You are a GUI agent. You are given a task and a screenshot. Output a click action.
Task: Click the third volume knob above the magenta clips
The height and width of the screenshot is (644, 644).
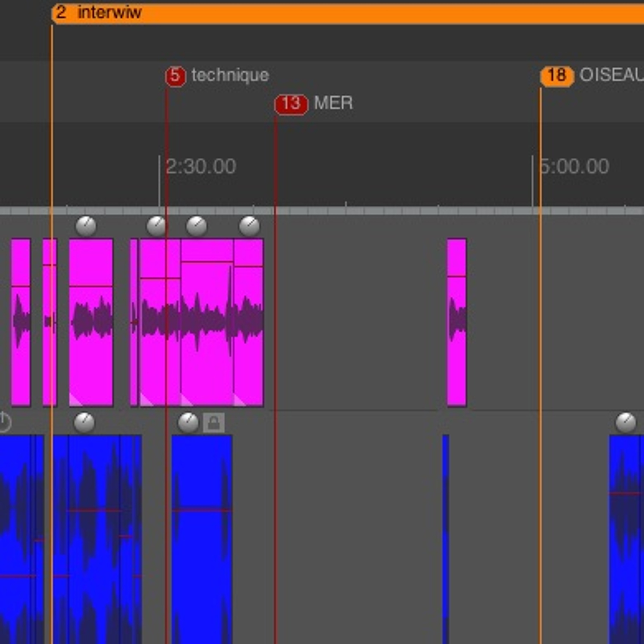196,226
